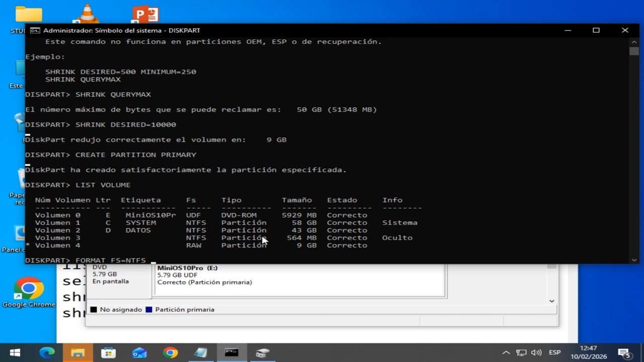The image size is (644, 362).
Task: Click the 'No asignado' black legend swatch
Action: pos(94,310)
